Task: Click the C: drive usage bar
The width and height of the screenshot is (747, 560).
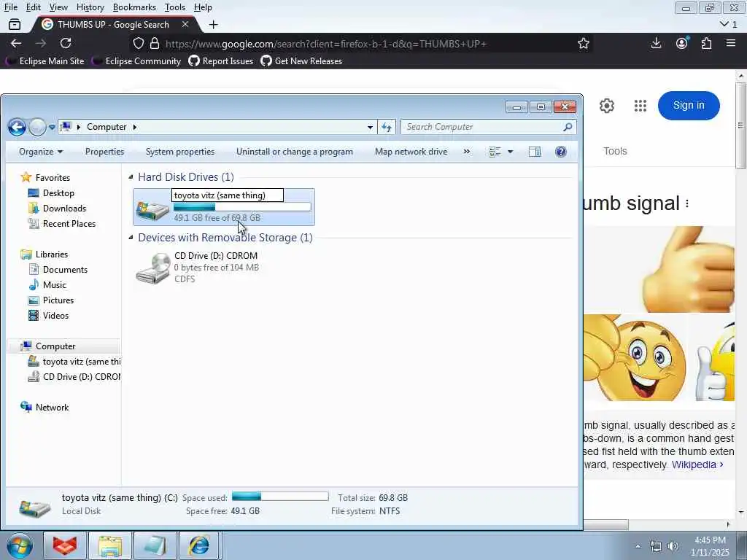Action: 242,207
